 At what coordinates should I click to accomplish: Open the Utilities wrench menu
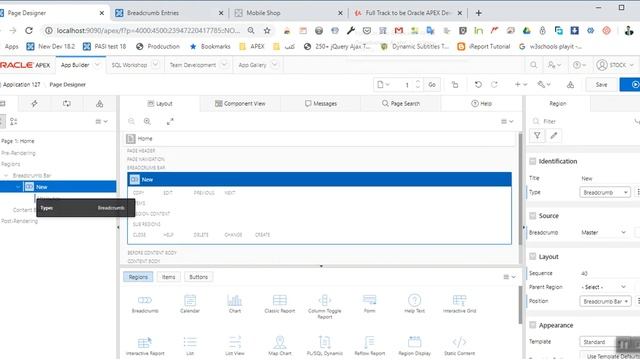coord(544,84)
